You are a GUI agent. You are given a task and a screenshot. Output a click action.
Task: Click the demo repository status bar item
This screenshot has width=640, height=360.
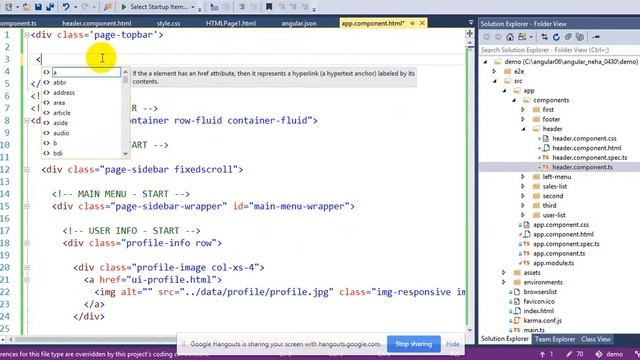(609, 354)
